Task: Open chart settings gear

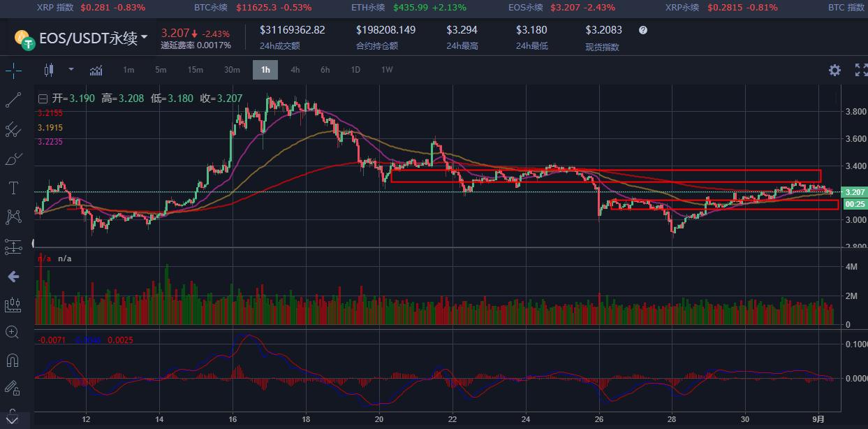Action: point(834,70)
